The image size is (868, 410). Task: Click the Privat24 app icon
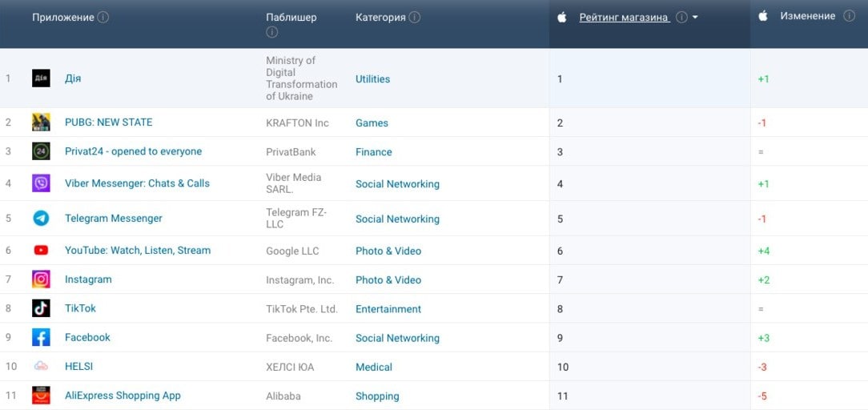point(41,151)
